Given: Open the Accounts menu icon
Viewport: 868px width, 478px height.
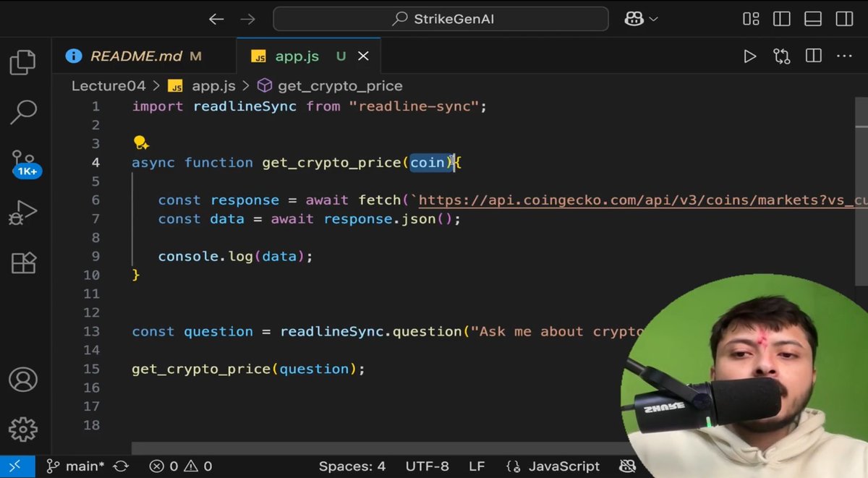Looking at the screenshot, I should [22, 380].
